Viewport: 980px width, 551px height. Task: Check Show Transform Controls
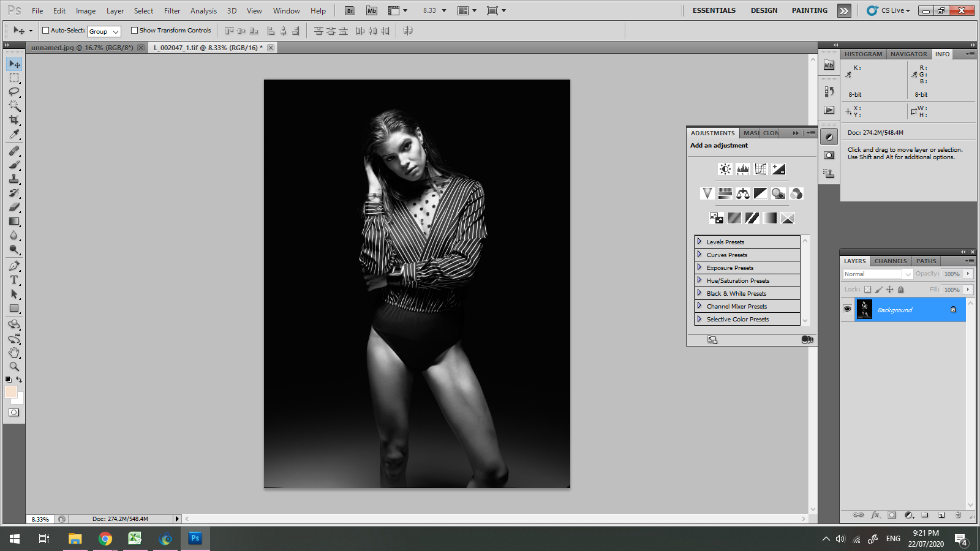(134, 30)
